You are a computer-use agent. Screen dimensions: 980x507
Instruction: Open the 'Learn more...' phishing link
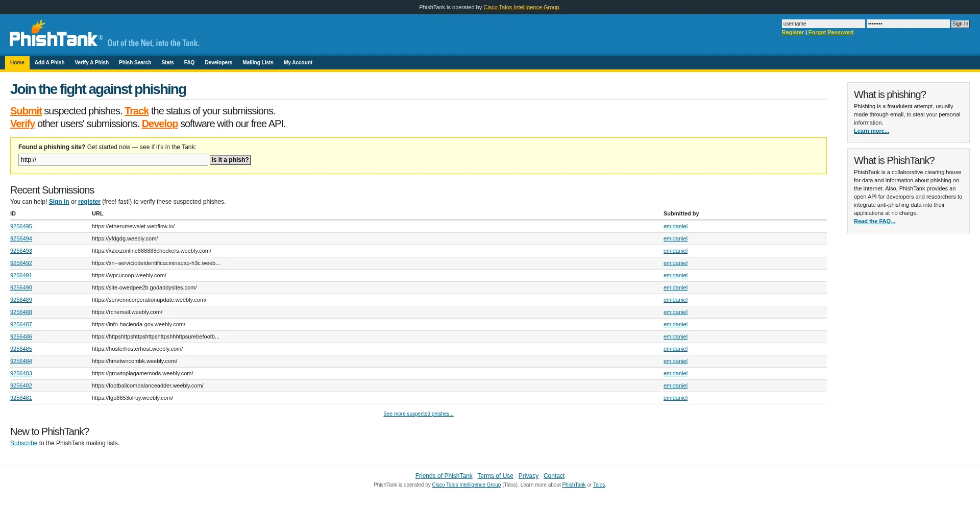point(871,131)
